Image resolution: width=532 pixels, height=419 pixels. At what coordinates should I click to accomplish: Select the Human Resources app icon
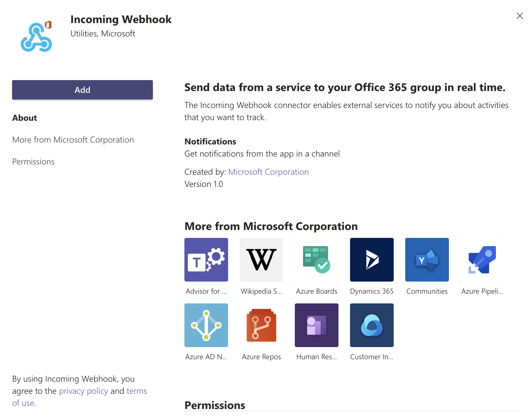tap(317, 325)
